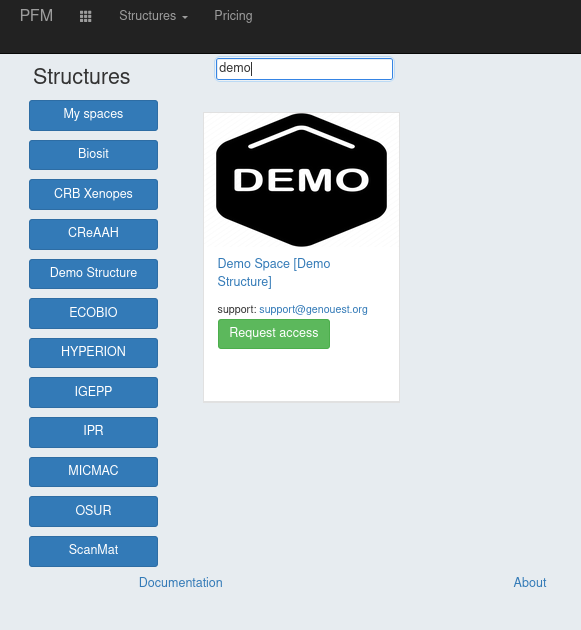Pick the ECOBIO structure
Image resolution: width=581 pixels, height=630 pixels.
[93, 313]
